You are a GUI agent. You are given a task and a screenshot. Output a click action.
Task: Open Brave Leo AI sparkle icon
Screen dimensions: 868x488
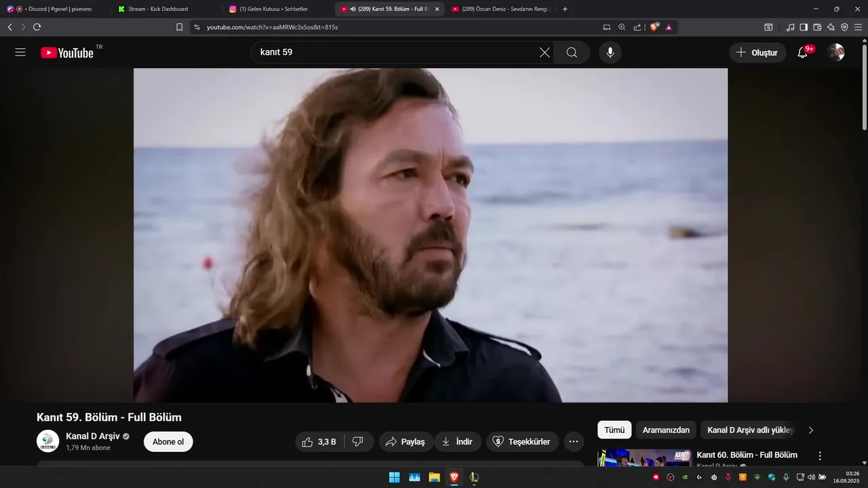pyautogui.click(x=831, y=27)
